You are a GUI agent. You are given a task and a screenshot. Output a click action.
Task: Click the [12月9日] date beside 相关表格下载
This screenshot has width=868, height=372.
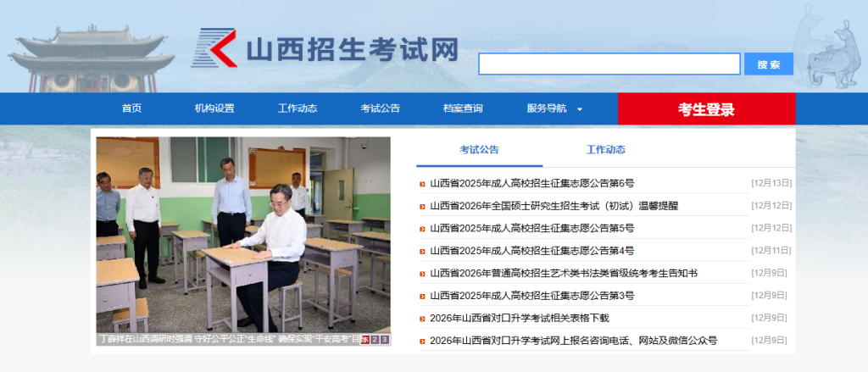769,318
